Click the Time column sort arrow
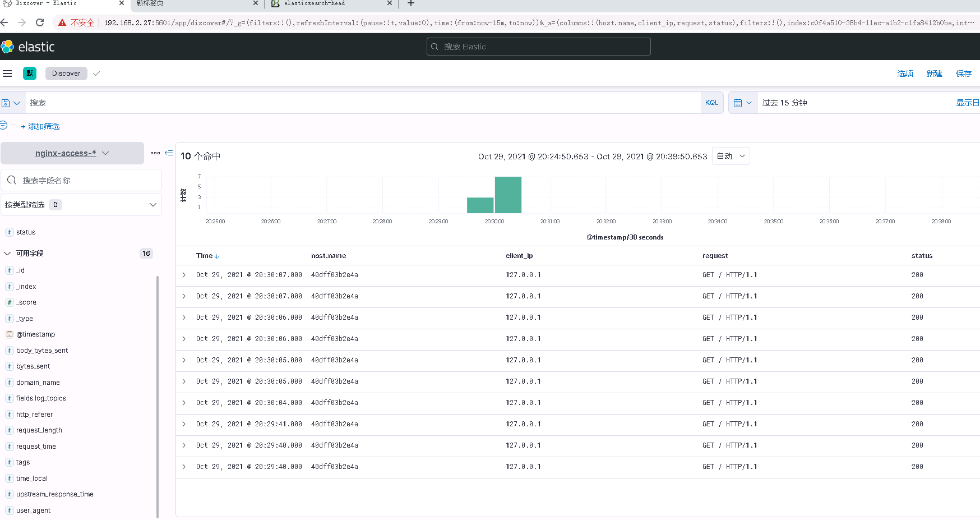980x520 pixels. coord(217,256)
